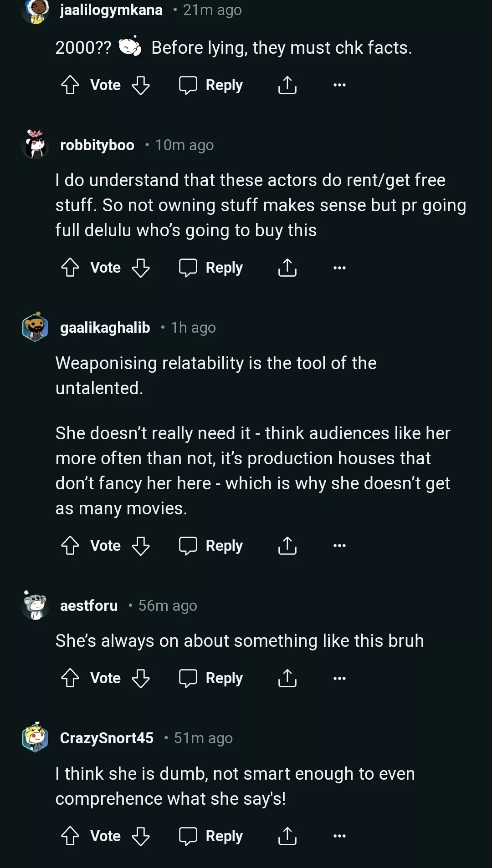Open more options on CrazySnort45's comment
The image size is (492, 868).
pos(339,836)
